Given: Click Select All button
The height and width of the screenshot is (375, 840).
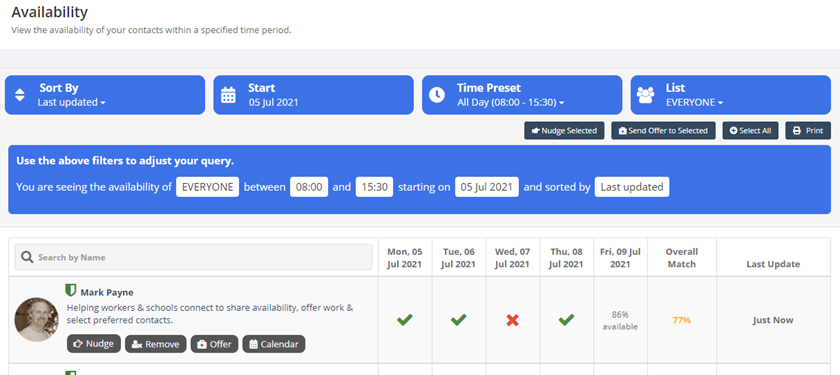Looking at the screenshot, I should 751,131.
